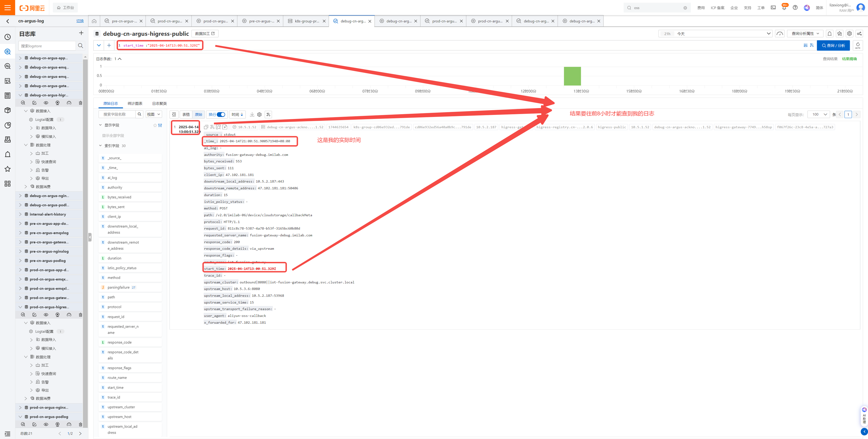Toggle eye icon under debug-cn-argus-higr logstore

46,103
